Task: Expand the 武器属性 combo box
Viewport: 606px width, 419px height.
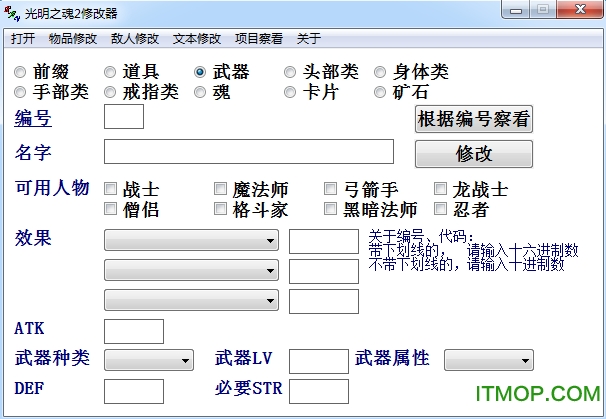Action: point(489,360)
